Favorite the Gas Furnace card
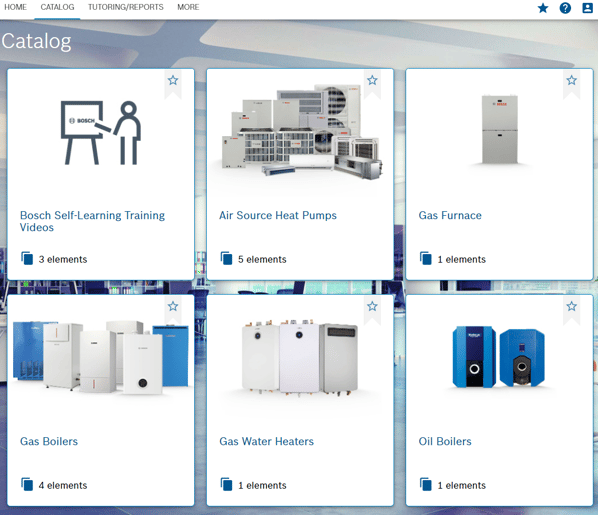The image size is (598, 515). click(571, 80)
